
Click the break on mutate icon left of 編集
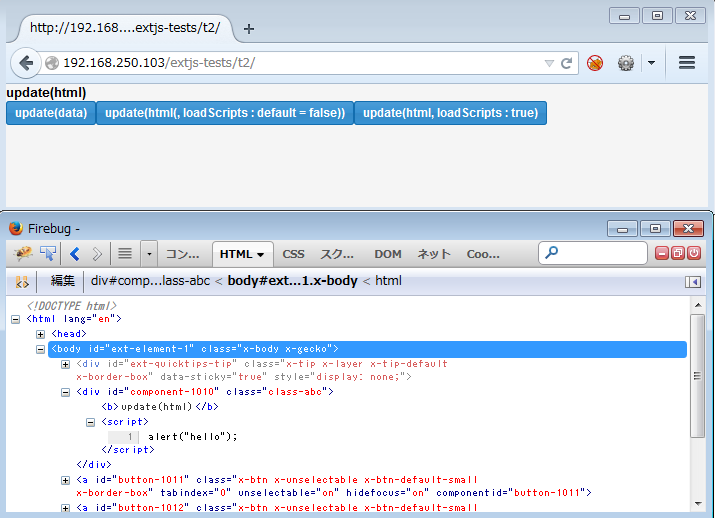click(x=22, y=282)
